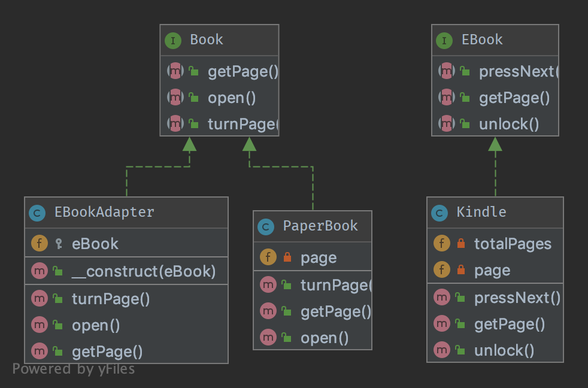This screenshot has width=588, height=388.
Task: Click the class icon beside Kindle
Action: 440,213
